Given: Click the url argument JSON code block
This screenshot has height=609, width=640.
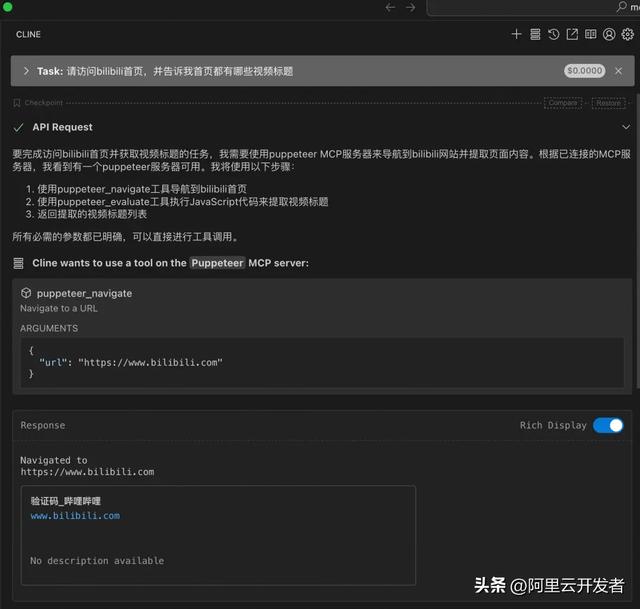Looking at the screenshot, I should [x=322, y=362].
